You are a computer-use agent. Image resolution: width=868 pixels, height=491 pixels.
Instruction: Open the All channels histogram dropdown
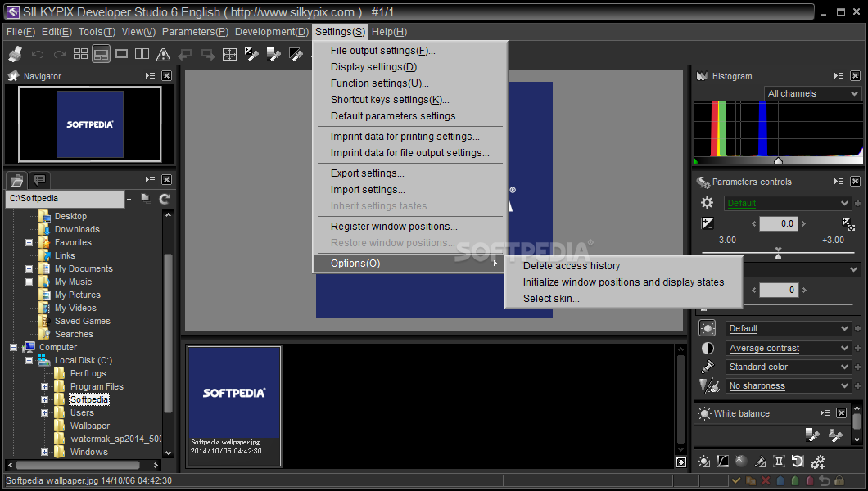point(812,93)
